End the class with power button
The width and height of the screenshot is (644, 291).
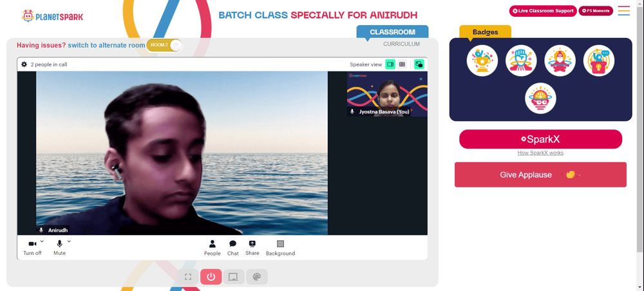(211, 277)
